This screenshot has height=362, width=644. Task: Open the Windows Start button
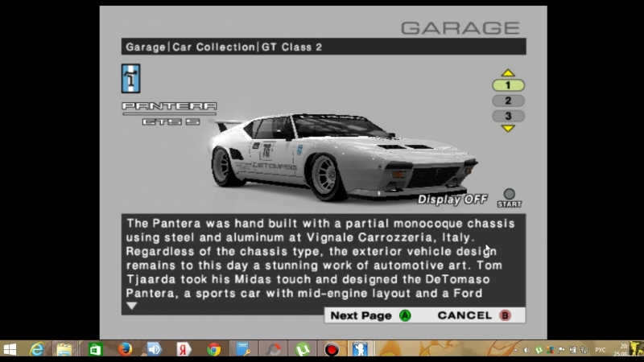tap(10, 350)
